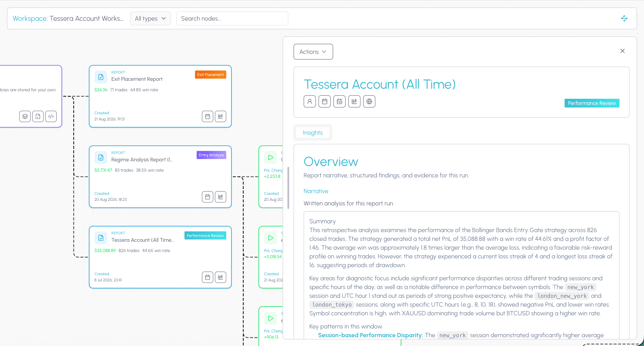
Task: Click the Narrative section heading
Action: pos(316,191)
